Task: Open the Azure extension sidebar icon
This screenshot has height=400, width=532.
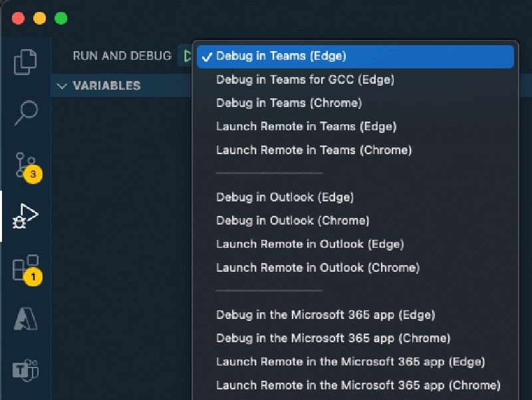Action: tap(25, 318)
